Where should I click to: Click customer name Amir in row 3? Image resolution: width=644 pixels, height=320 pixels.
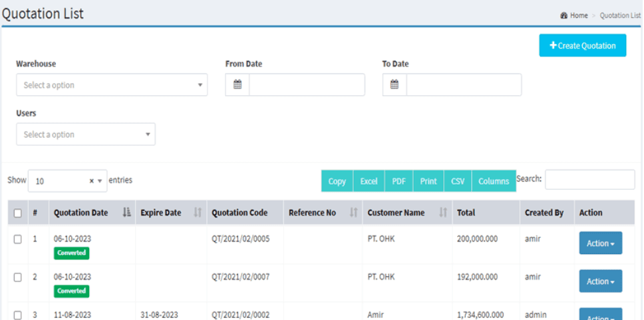click(x=375, y=315)
